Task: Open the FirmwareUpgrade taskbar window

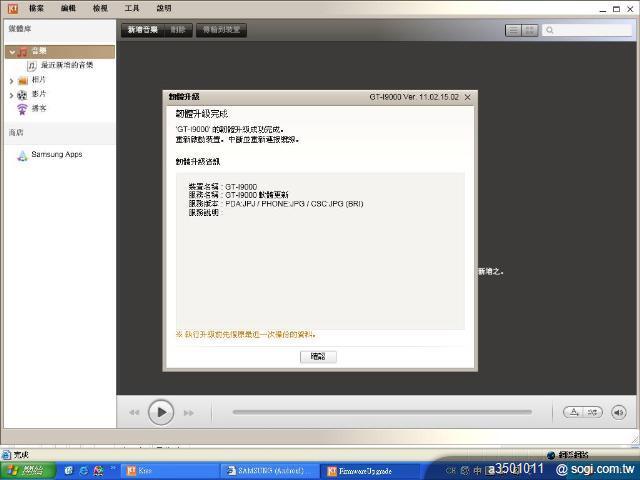Action: pos(364,471)
